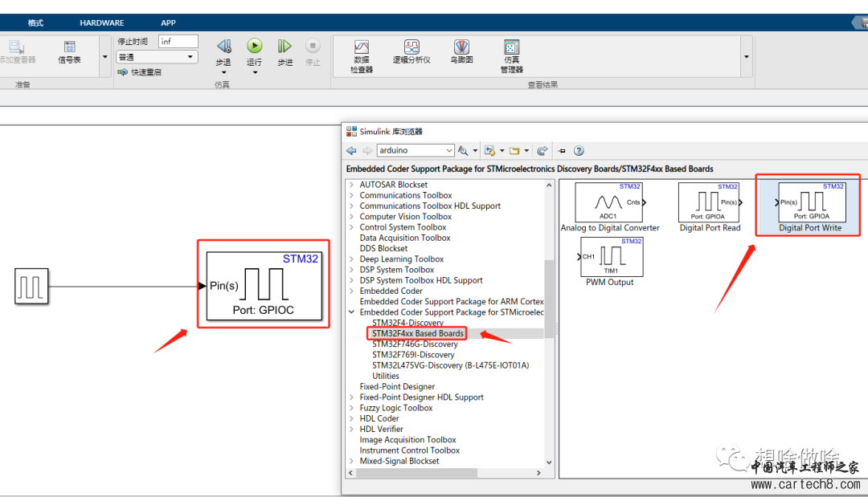The image size is (868, 497).
Task: Expand the Mixed-Signal Blockset node
Action: pos(351,461)
